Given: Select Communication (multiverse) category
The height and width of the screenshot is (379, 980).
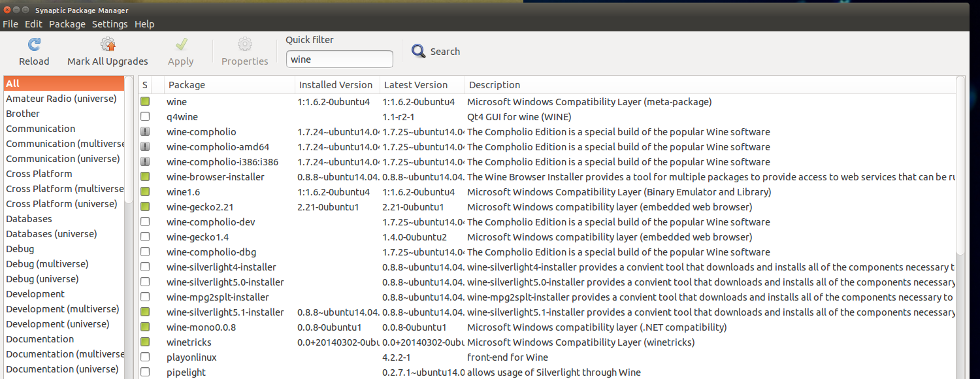Looking at the screenshot, I should click(x=63, y=144).
